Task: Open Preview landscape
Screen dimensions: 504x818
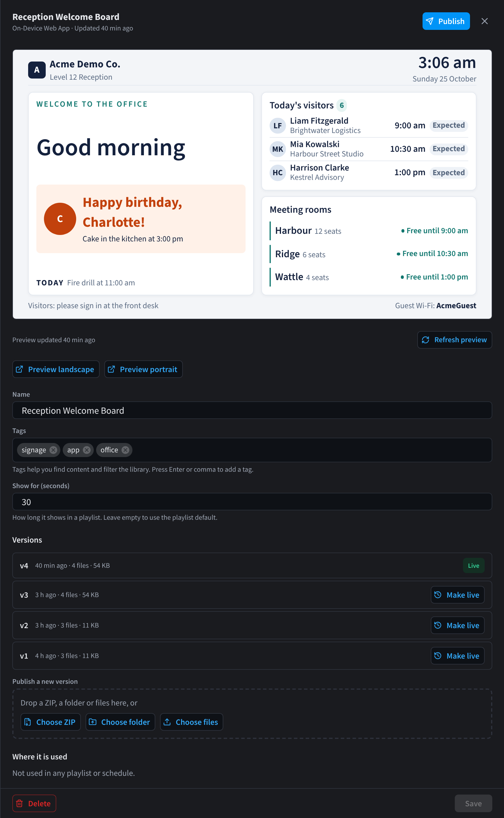Action: click(x=56, y=369)
